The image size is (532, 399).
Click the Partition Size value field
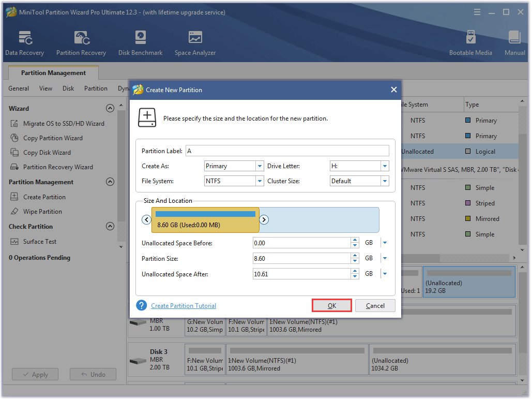click(301, 258)
